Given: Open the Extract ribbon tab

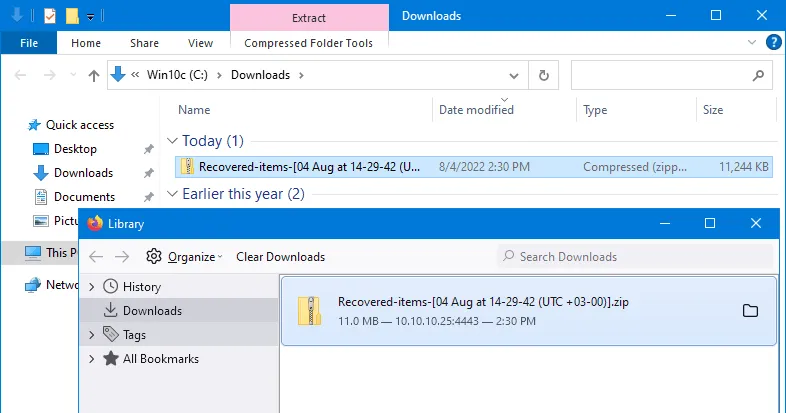Looking at the screenshot, I should tap(308, 17).
